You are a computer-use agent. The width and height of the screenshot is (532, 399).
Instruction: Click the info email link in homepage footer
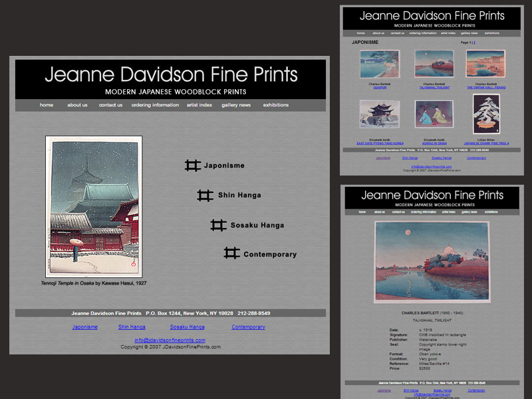[x=170, y=340]
